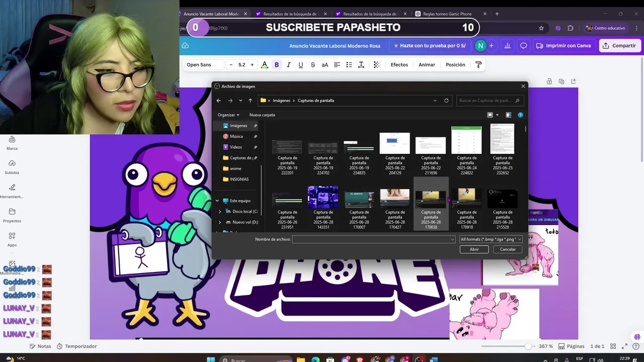Open the blue help icon in dialog
The width and height of the screenshot is (644, 362).
pos(520,115)
